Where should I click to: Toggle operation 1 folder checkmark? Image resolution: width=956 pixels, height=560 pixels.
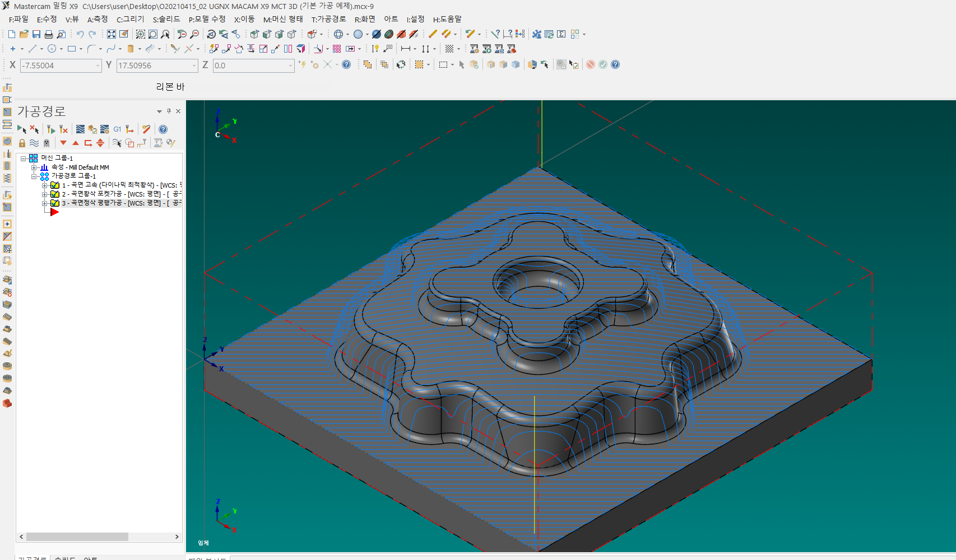point(55,185)
